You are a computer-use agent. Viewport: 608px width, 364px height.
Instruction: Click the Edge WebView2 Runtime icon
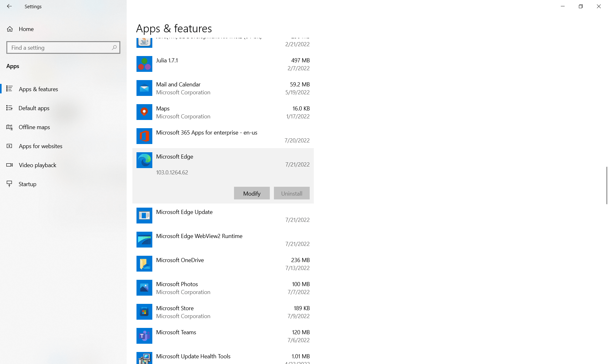[144, 240]
